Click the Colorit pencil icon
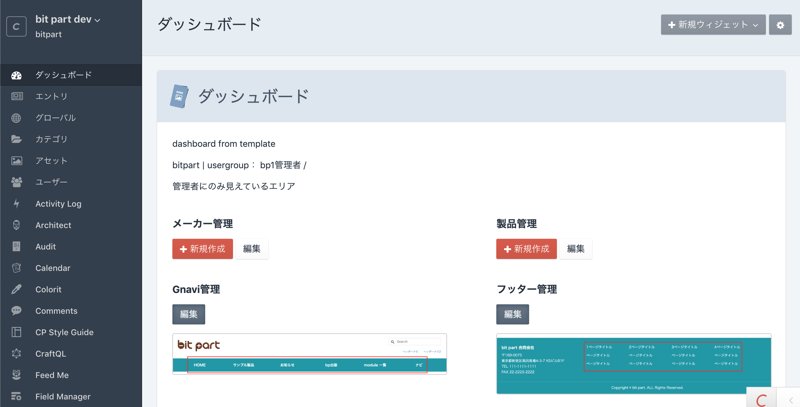The width and height of the screenshot is (800, 407). coord(17,289)
